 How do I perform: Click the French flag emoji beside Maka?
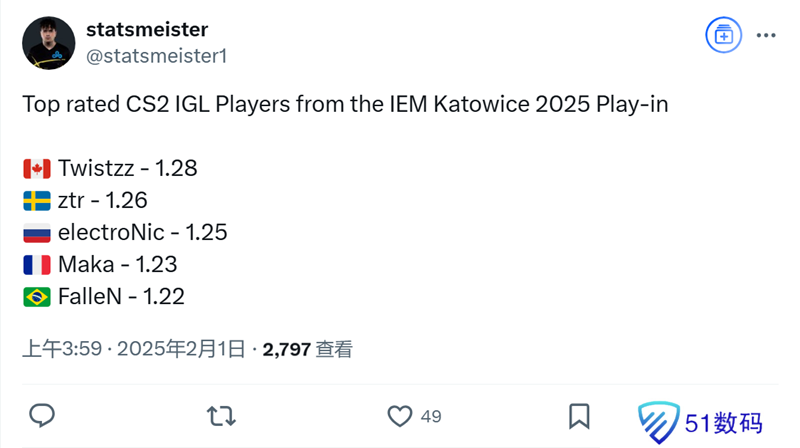(37, 265)
